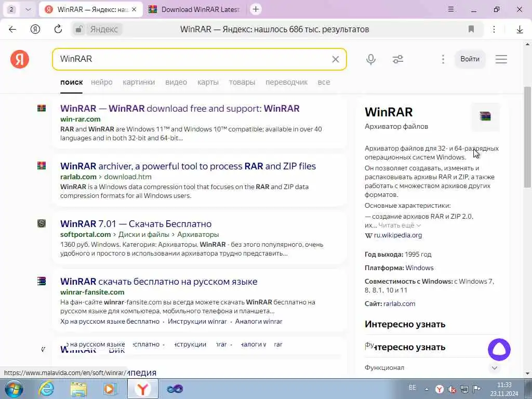Open Аналоги winrar sublink
The image size is (532, 399).
[x=259, y=321]
